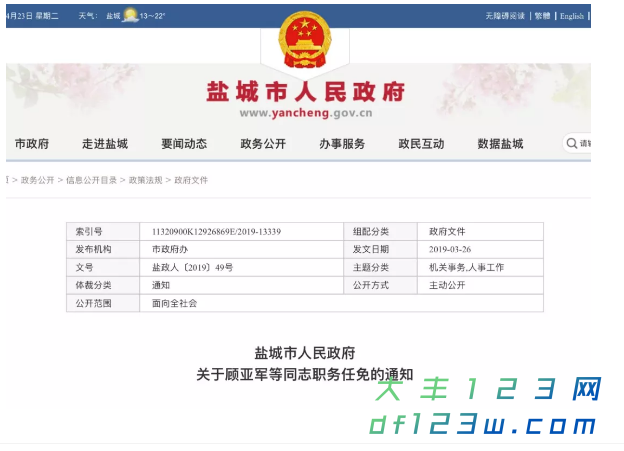The image size is (624, 451).
Task: Go to 政策法规 breadcrumb link
Action: (x=146, y=180)
